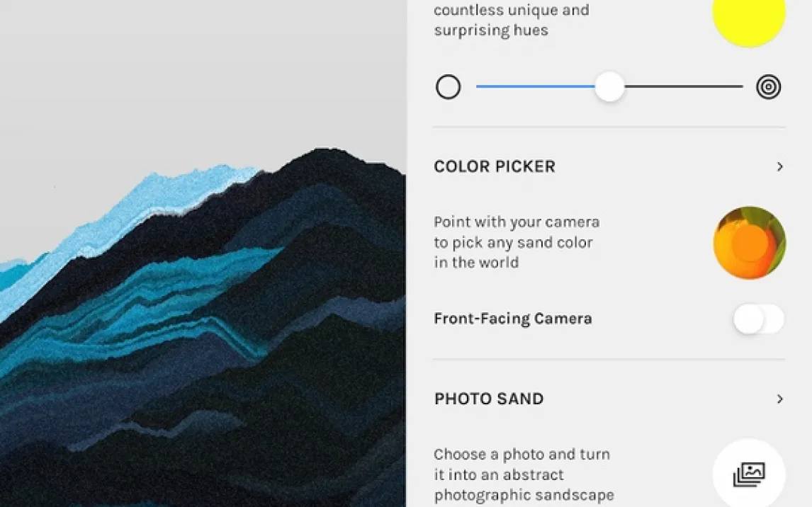Expand the COLOR PICKER chevron arrow
Viewport: 812px width, 507px height.
pyautogui.click(x=779, y=166)
